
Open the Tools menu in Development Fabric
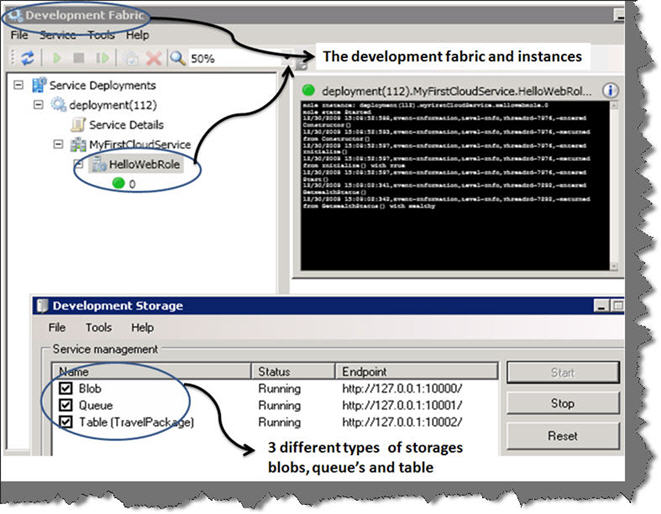pos(101,35)
